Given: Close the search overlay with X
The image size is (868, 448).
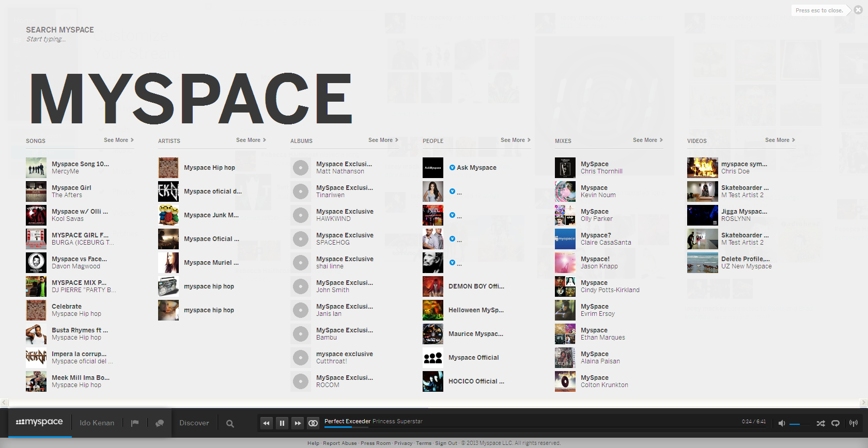Looking at the screenshot, I should click(858, 10).
